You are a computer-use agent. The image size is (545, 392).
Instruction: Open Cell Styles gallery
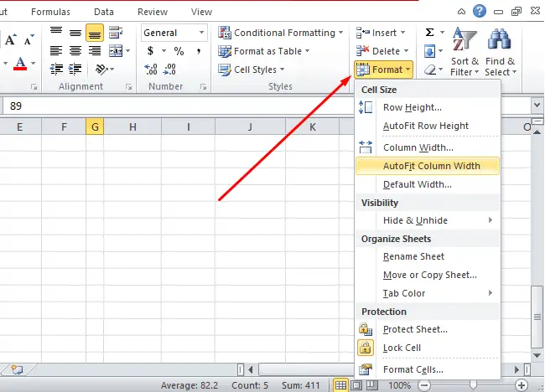point(251,70)
